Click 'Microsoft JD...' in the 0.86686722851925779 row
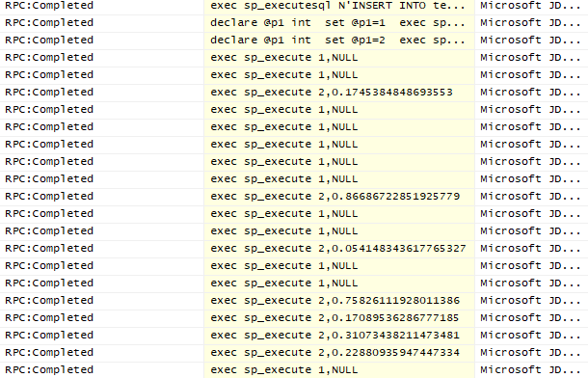This screenshot has height=378, width=588. click(530, 197)
